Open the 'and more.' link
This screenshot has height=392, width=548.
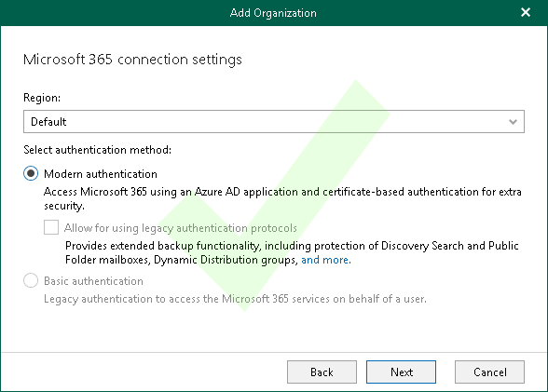pyautogui.click(x=326, y=260)
